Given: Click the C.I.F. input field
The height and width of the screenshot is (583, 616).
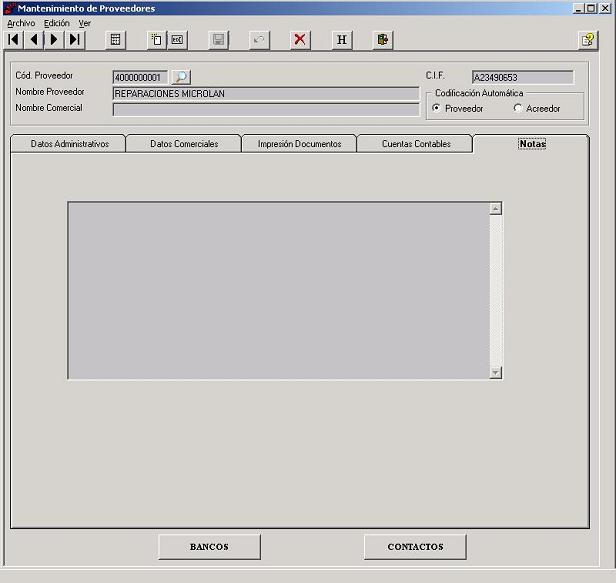Looking at the screenshot, I should 523,77.
